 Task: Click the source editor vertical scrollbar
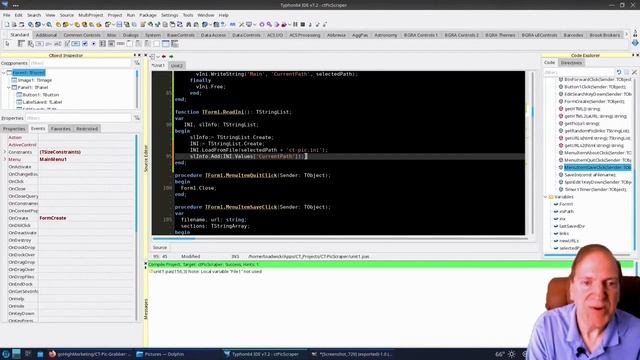(x=532, y=153)
